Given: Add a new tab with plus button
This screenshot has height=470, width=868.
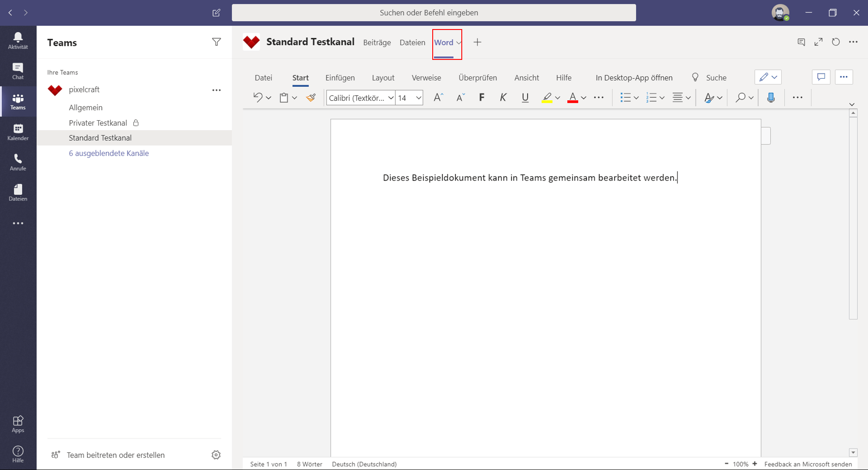Looking at the screenshot, I should coord(477,42).
